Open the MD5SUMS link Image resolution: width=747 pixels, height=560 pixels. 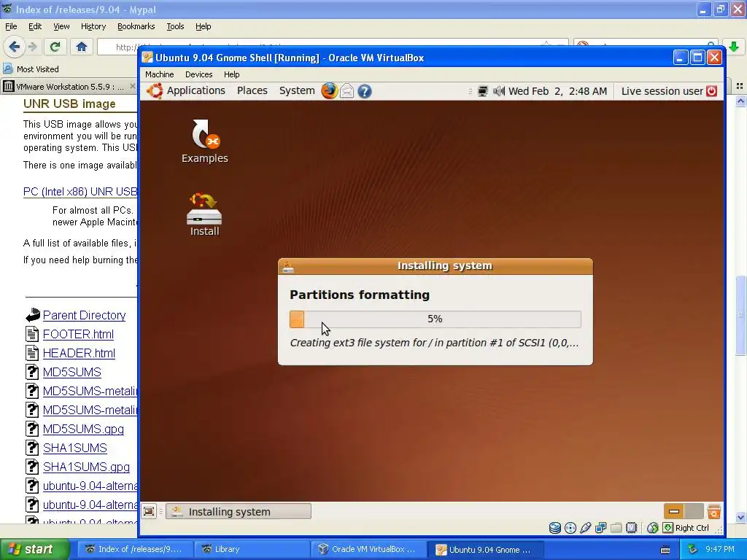click(x=72, y=372)
